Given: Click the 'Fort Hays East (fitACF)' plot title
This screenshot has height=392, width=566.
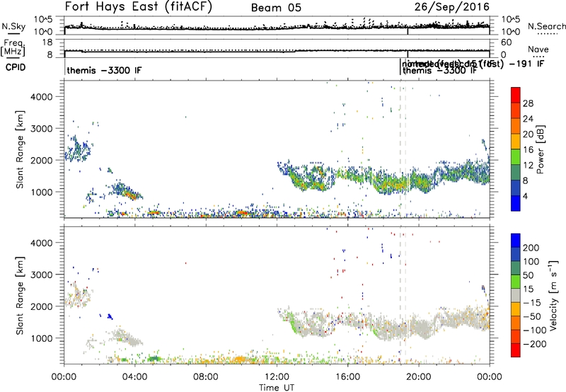Looking at the screenshot, I should (139, 6).
